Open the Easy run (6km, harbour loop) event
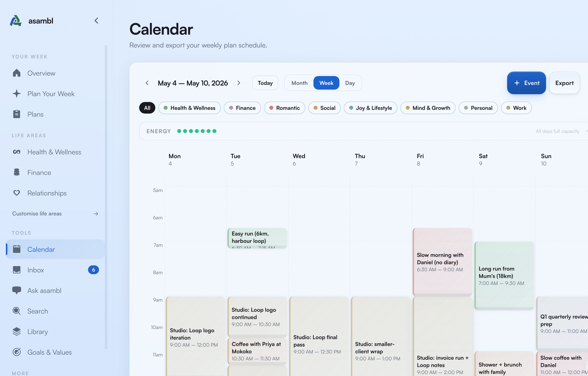Viewport: 588px width, 376px height. click(257, 238)
